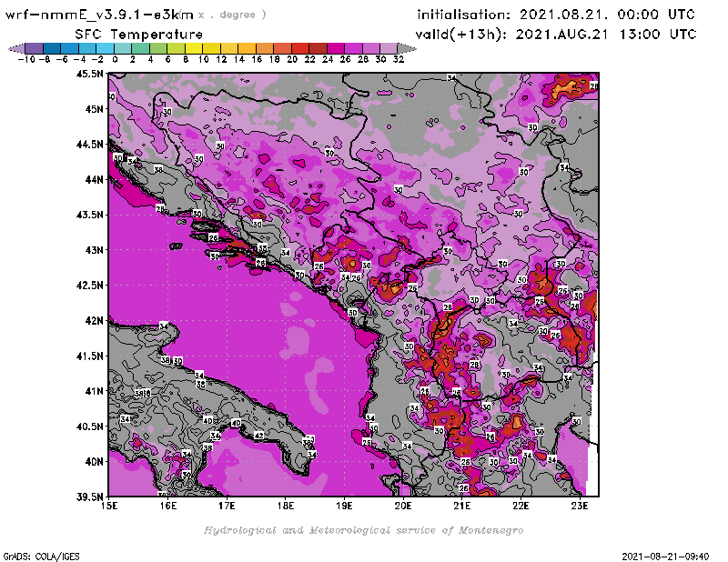
Task: Click the valid(+13h) forecast time text
Action: pyautogui.click(x=556, y=34)
